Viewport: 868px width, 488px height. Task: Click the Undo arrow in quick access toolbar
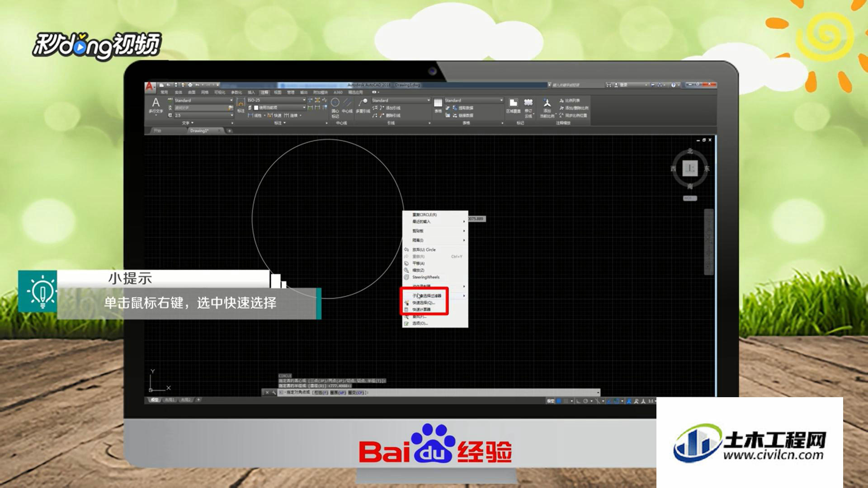point(198,85)
